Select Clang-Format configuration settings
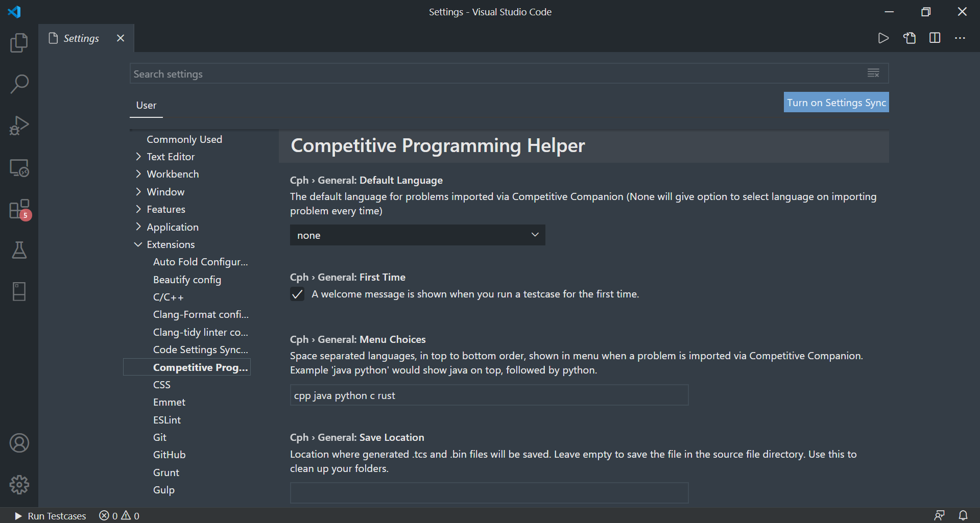 pyautogui.click(x=201, y=314)
